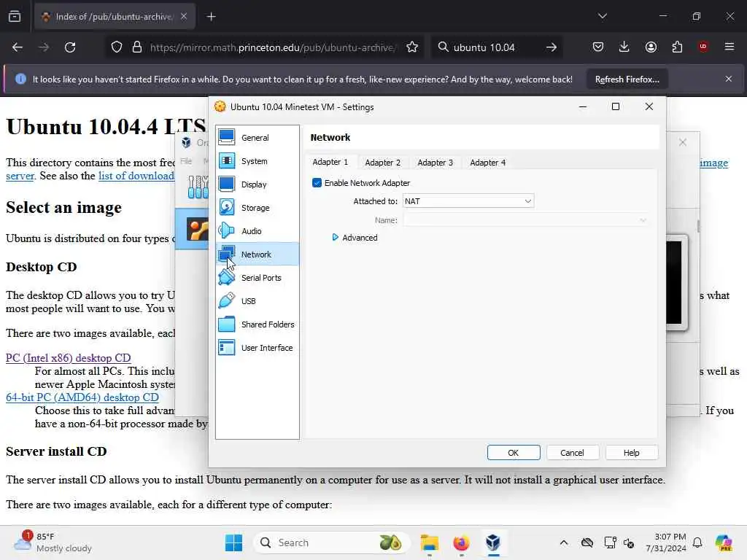Open Shared Folders folder icon
The height and width of the screenshot is (560, 747).
[x=227, y=324]
